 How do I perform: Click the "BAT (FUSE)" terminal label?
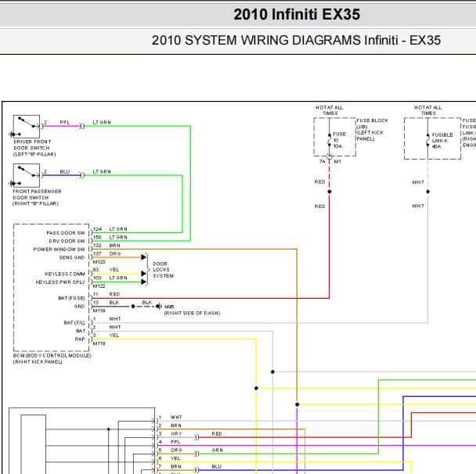point(71,298)
